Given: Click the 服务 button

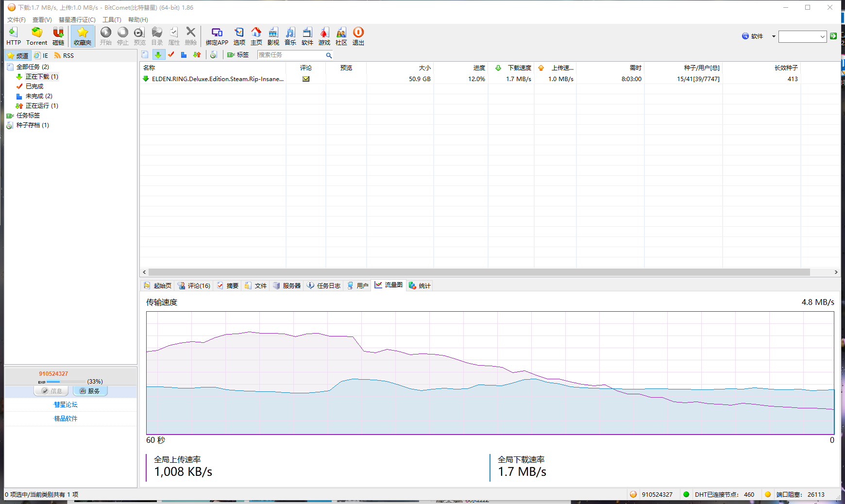Looking at the screenshot, I should 90,391.
